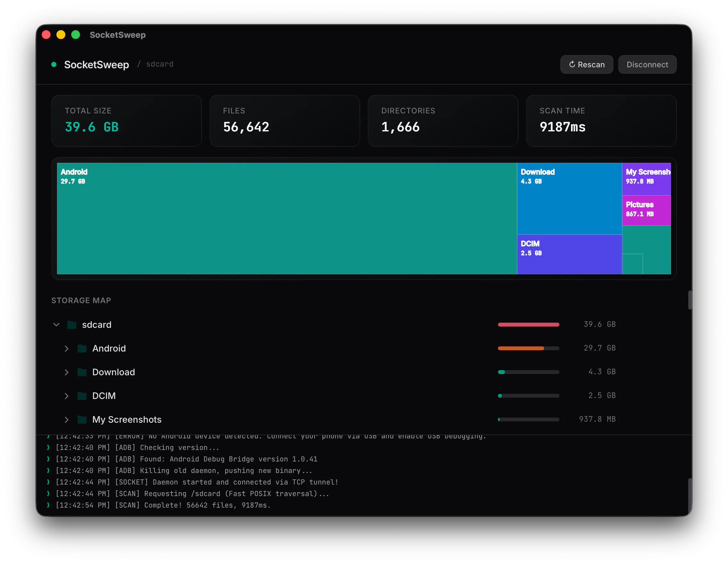Click the 29.7 GB size value for Android

[x=599, y=348]
